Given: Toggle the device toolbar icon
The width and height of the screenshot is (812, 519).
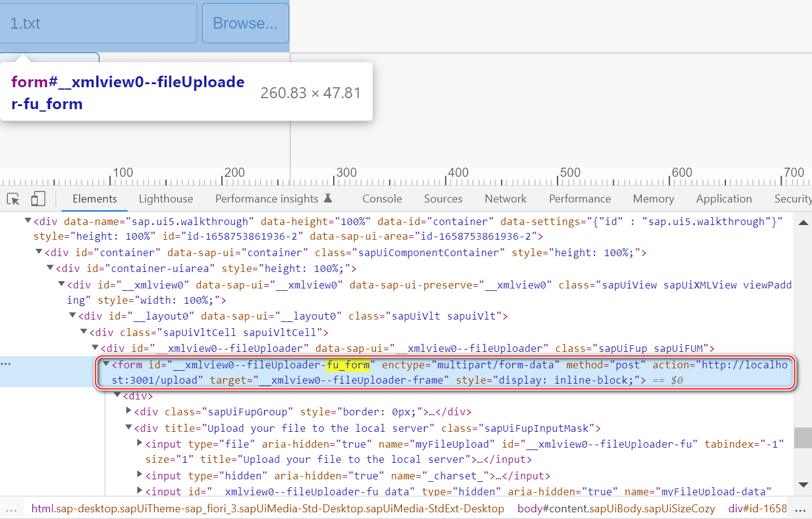Looking at the screenshot, I should pyautogui.click(x=38, y=199).
